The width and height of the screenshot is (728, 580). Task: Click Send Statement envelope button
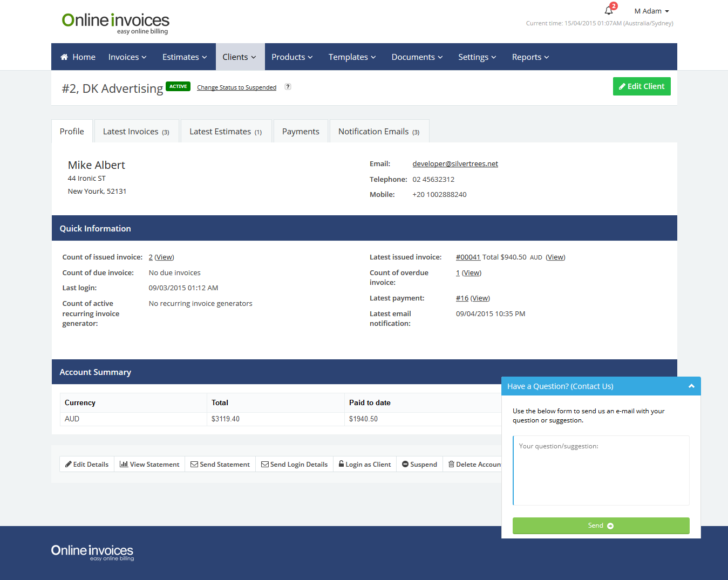(x=220, y=465)
